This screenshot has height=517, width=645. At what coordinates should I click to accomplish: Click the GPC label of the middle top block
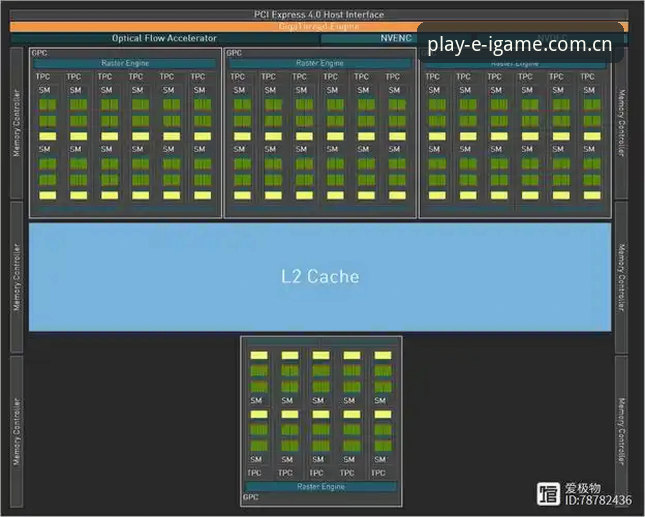(x=234, y=53)
